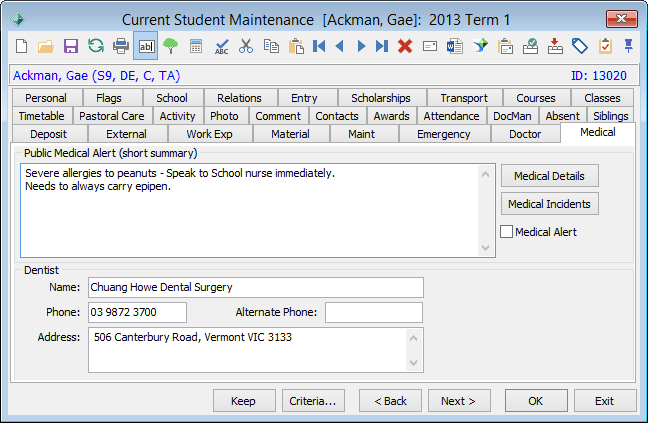The width and height of the screenshot is (648, 423).
Task: Click the Next > button
Action: click(459, 401)
